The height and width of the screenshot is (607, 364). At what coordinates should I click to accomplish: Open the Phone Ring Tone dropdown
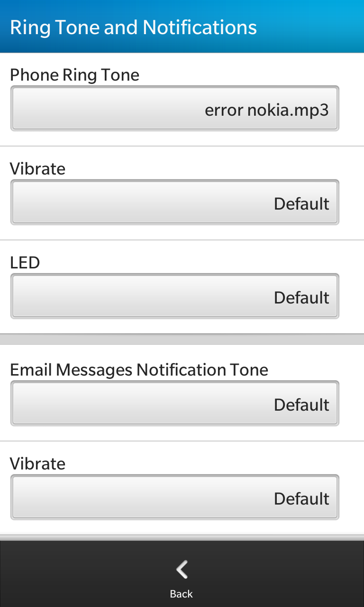click(x=174, y=108)
